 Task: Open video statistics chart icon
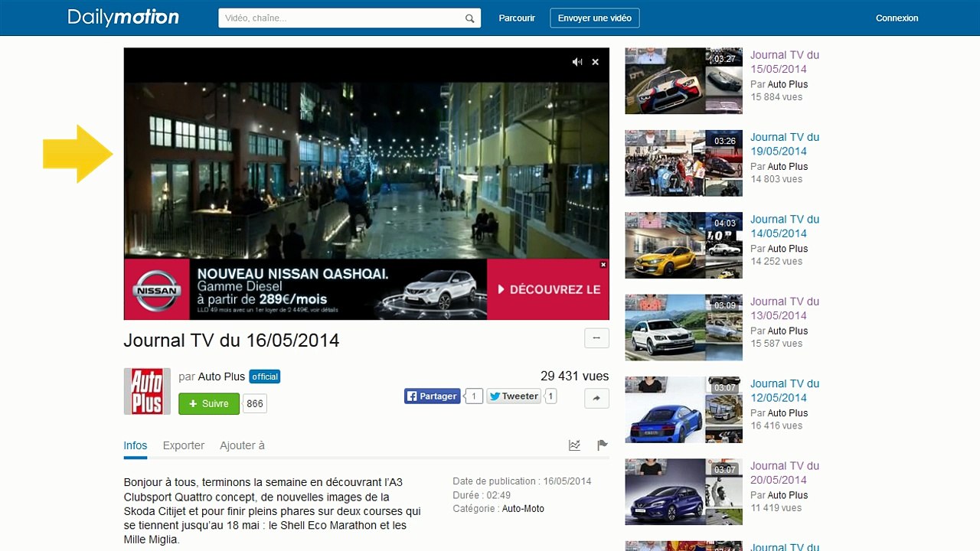(574, 445)
